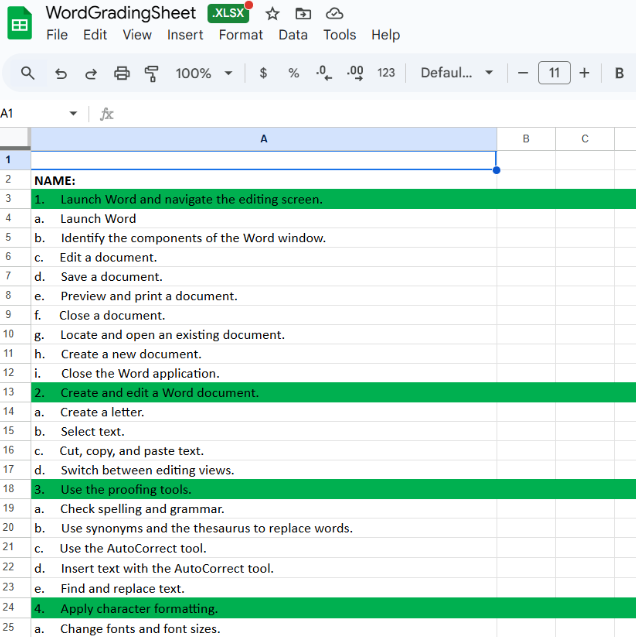Click the move to folder icon
The width and height of the screenshot is (636, 637).
tap(303, 14)
